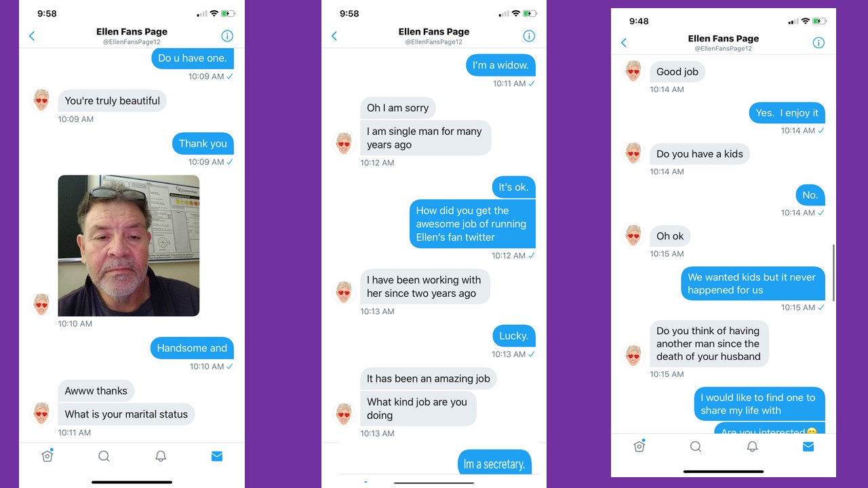Tap the avatar beside 'What is your marital status'
The width and height of the screenshot is (868, 488).
(x=42, y=413)
